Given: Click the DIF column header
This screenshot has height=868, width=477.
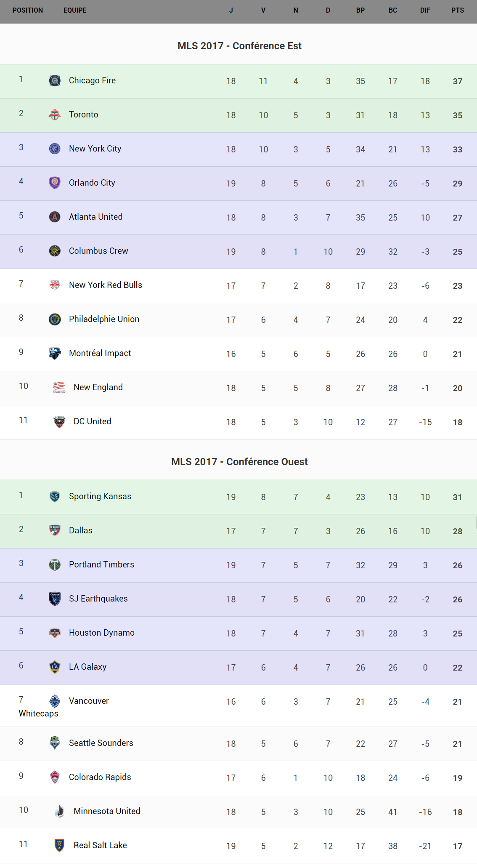Looking at the screenshot, I should pyautogui.click(x=425, y=10).
